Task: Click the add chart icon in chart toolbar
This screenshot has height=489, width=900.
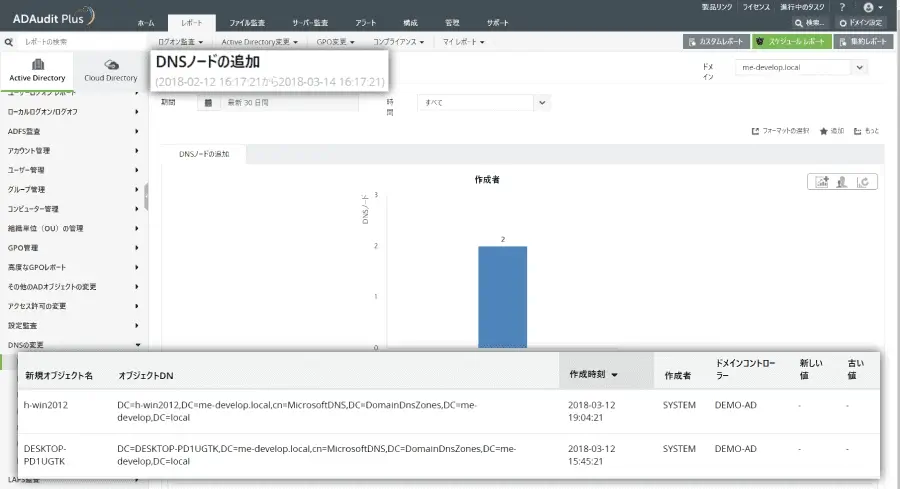Action: click(x=822, y=182)
